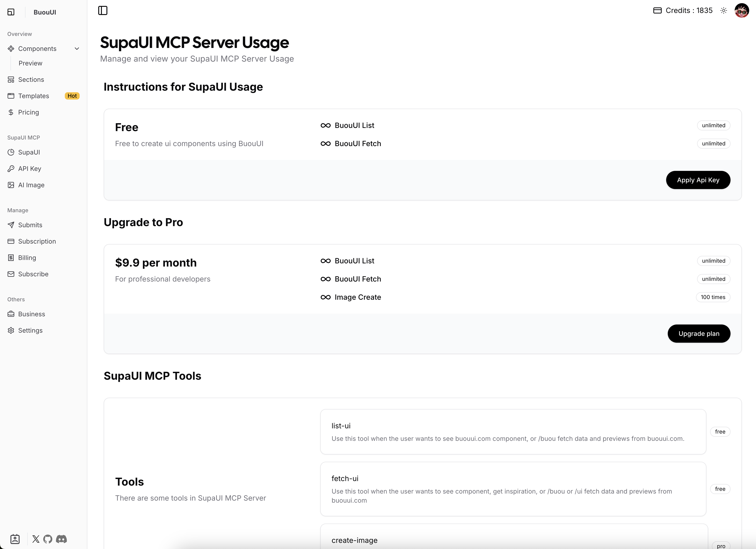
Task: Switch the light/dark theme sun icon
Action: tap(724, 11)
